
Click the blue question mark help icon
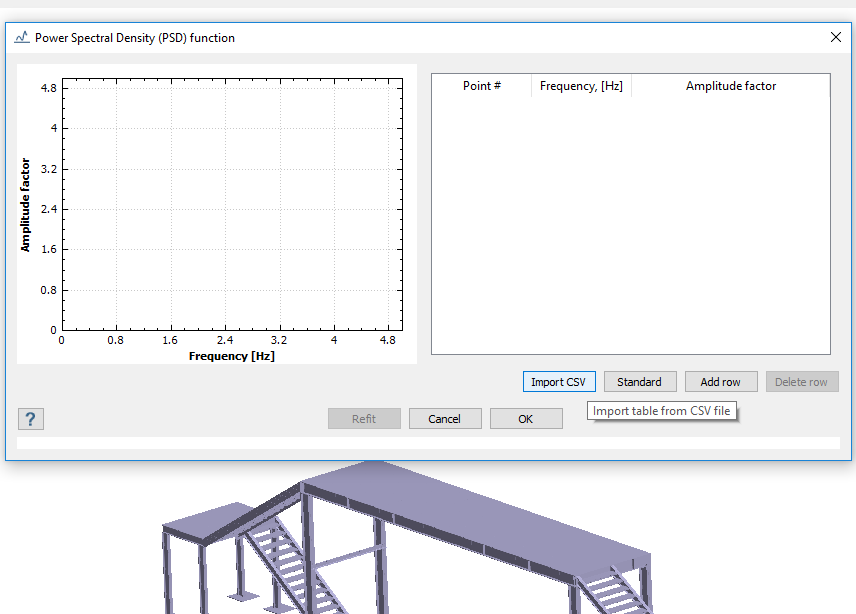[31, 419]
